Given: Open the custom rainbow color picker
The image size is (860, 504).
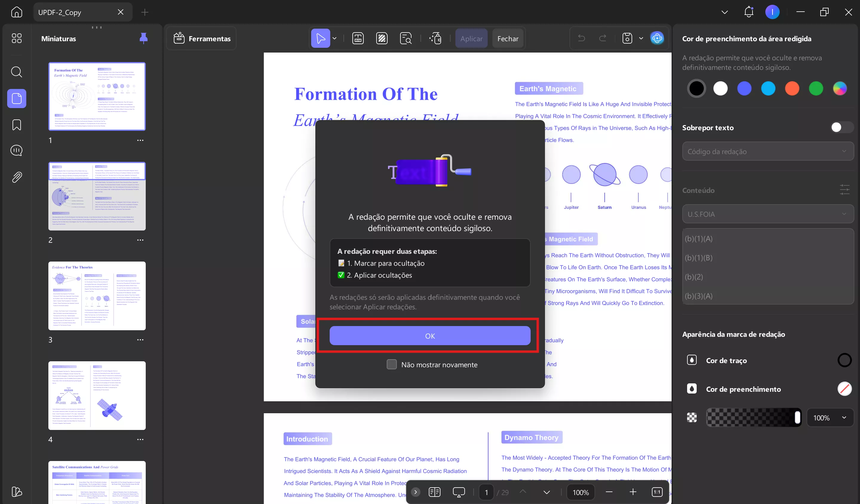Looking at the screenshot, I should click(x=839, y=88).
